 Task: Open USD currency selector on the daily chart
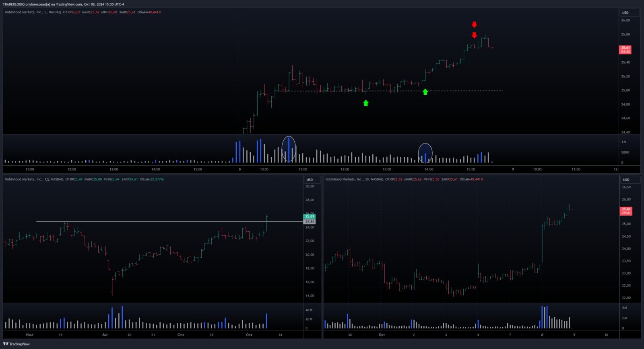pyautogui.click(x=312, y=180)
